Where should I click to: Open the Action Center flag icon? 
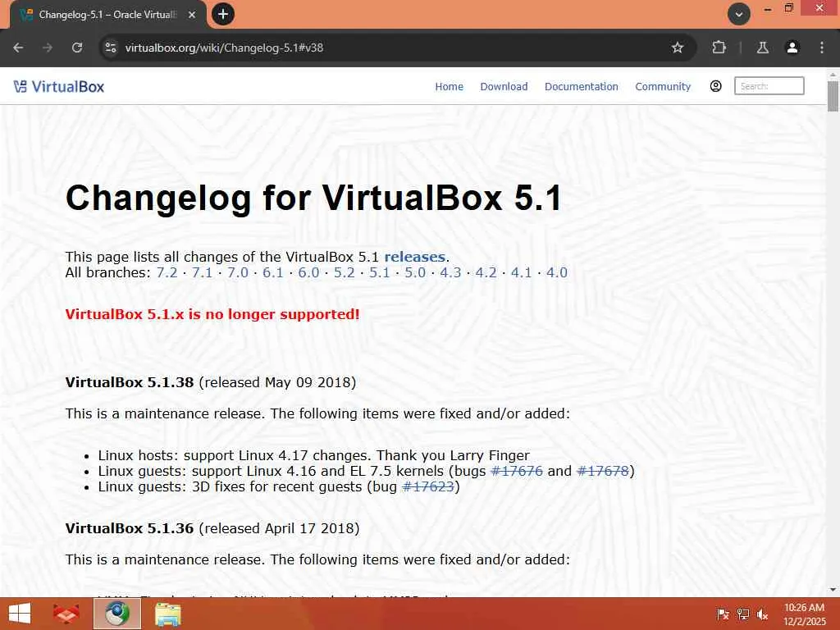tap(723, 614)
